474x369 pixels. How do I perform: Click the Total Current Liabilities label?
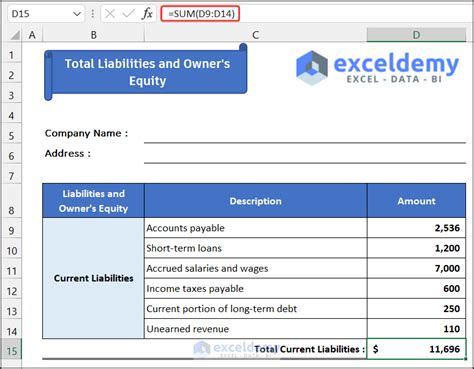[309, 349]
